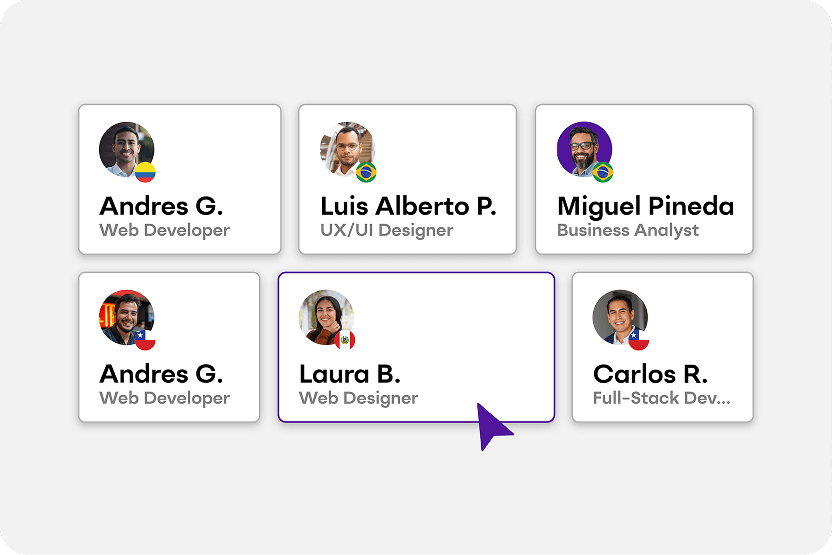Screen dimensions: 832x555
Task: Click the Business Analyst role label
Action: [x=628, y=231]
